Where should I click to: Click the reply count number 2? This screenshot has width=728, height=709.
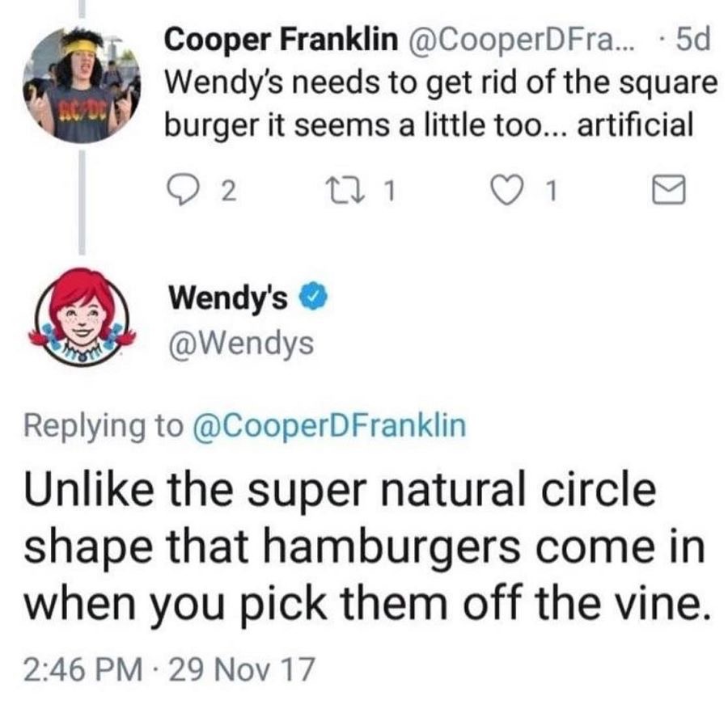point(228,192)
